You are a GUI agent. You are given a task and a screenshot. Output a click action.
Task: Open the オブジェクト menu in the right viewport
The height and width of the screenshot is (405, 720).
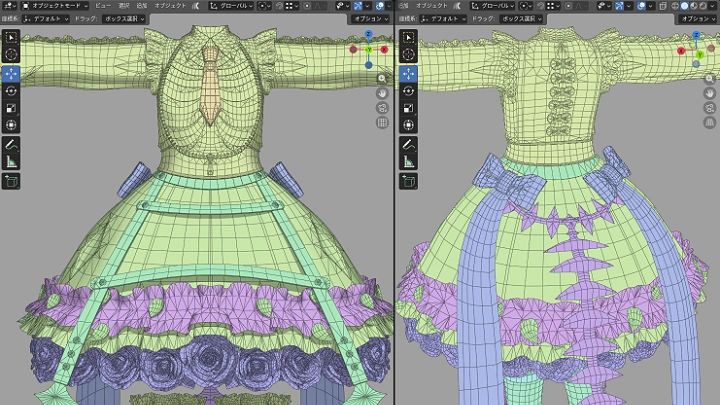(431, 6)
